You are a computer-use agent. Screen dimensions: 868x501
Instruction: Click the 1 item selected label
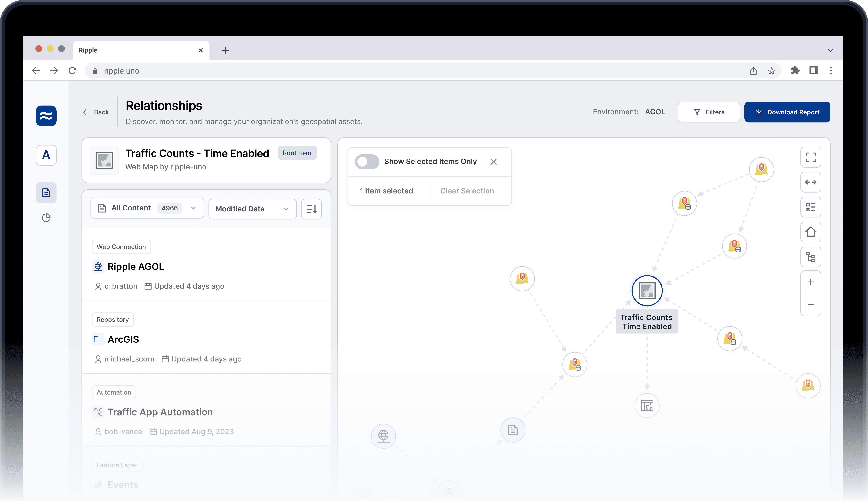tap(386, 191)
